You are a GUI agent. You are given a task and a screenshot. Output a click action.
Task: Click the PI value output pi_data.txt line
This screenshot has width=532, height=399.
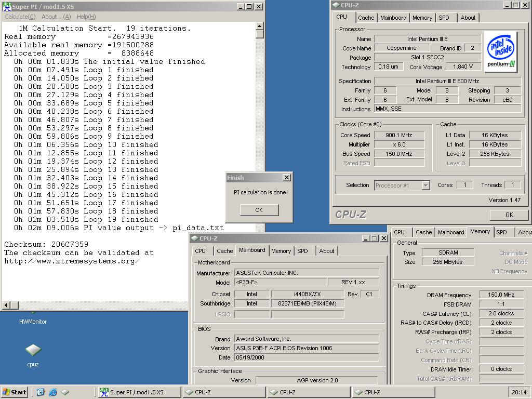(119, 228)
